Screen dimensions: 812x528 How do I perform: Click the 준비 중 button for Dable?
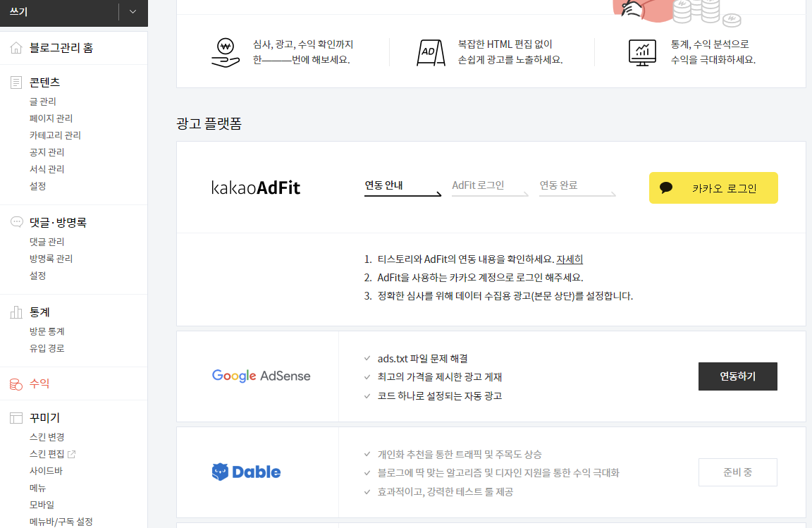coord(737,472)
